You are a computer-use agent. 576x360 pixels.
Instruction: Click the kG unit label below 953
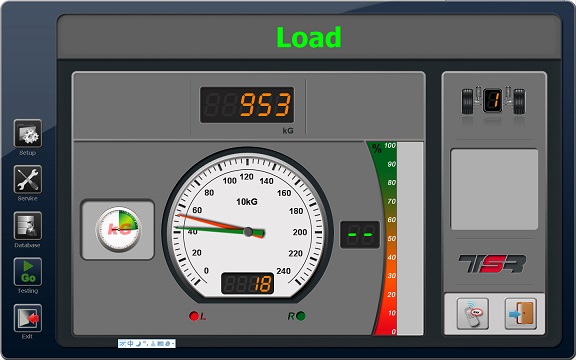tap(288, 131)
